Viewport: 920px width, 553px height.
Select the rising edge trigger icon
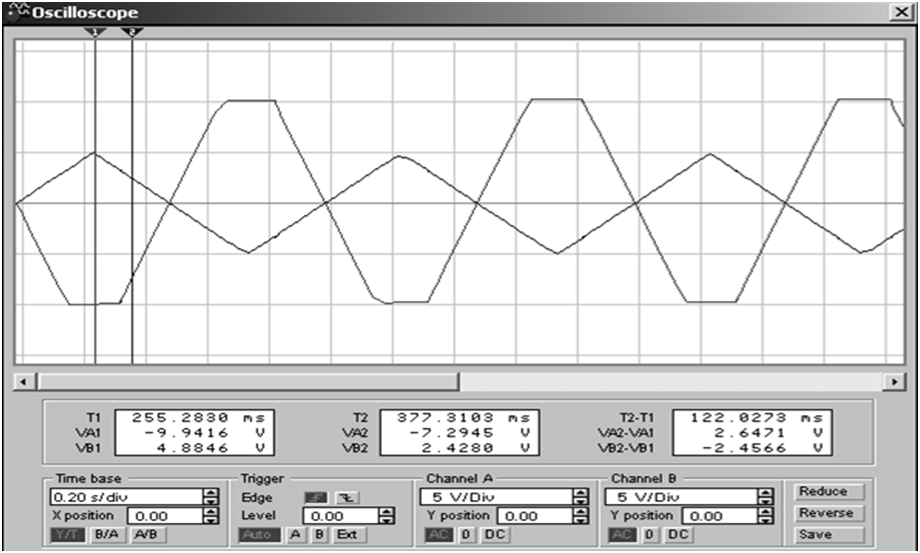[x=316, y=497]
